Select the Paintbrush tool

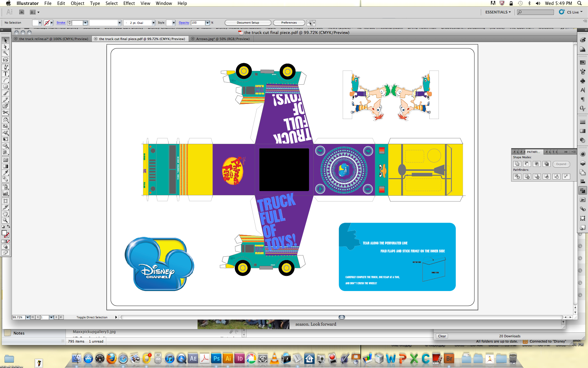pos(5,93)
